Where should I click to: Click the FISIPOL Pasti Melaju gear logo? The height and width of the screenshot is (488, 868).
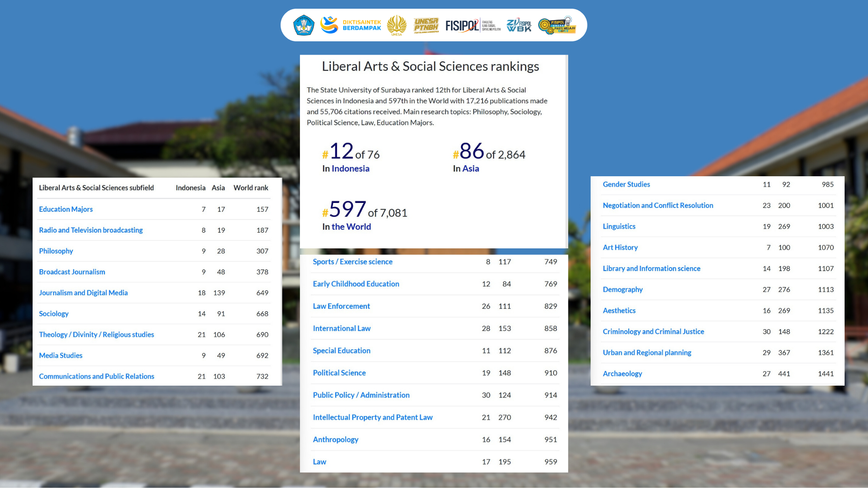557,25
